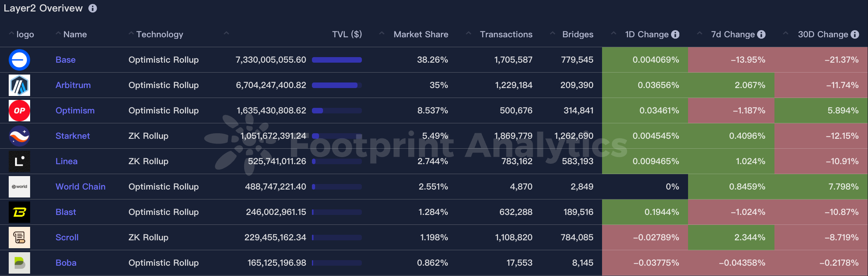Open the Starknet name link

[x=73, y=136]
